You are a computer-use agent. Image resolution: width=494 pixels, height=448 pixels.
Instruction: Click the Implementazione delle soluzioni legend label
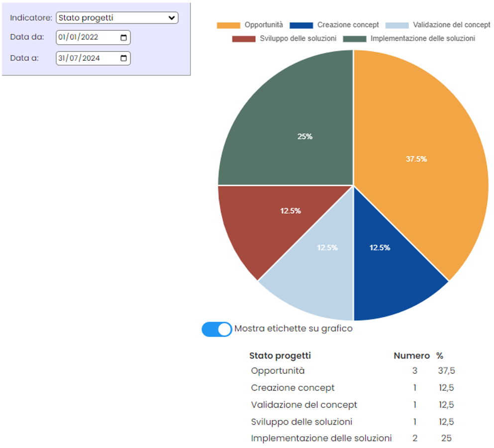coord(423,38)
